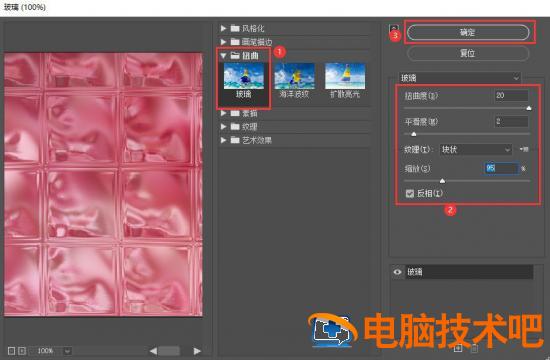550x360 pixels.
Task: Click the preview scrollbar left arrow
Action: (153, 351)
